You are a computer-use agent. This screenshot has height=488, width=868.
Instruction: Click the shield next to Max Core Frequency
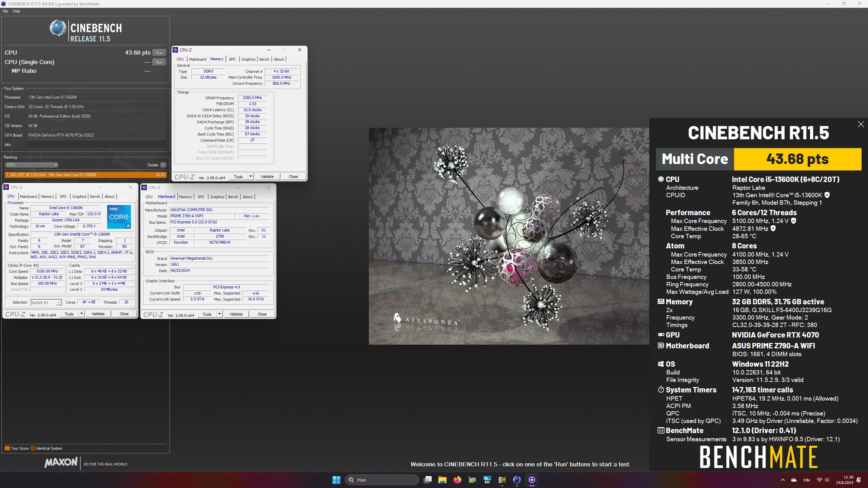click(x=793, y=221)
